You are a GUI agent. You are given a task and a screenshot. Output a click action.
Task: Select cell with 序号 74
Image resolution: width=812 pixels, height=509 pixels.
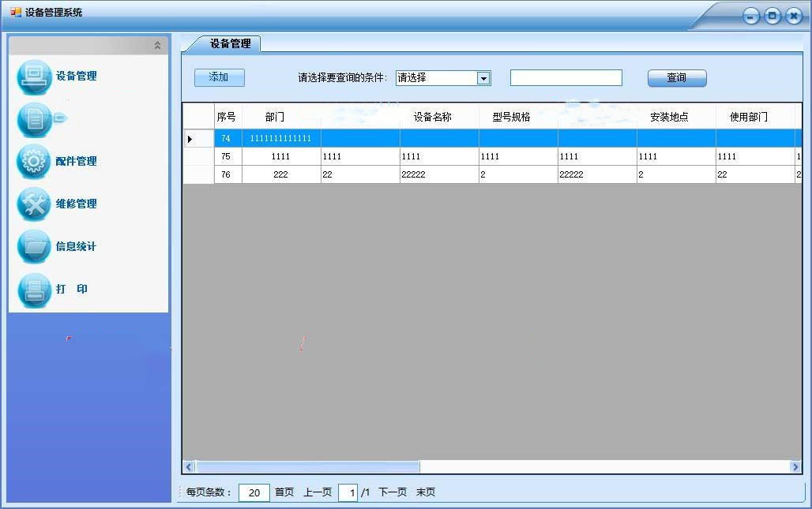(x=227, y=139)
